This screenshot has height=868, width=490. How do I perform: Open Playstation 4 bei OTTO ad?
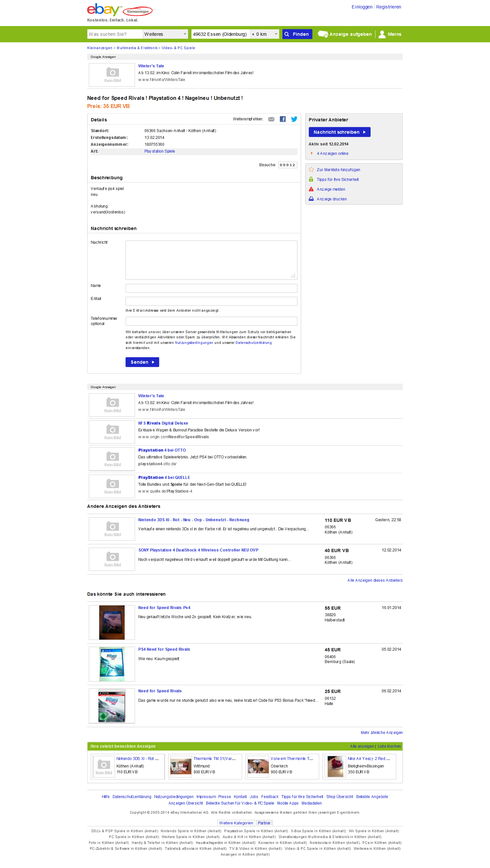click(162, 451)
